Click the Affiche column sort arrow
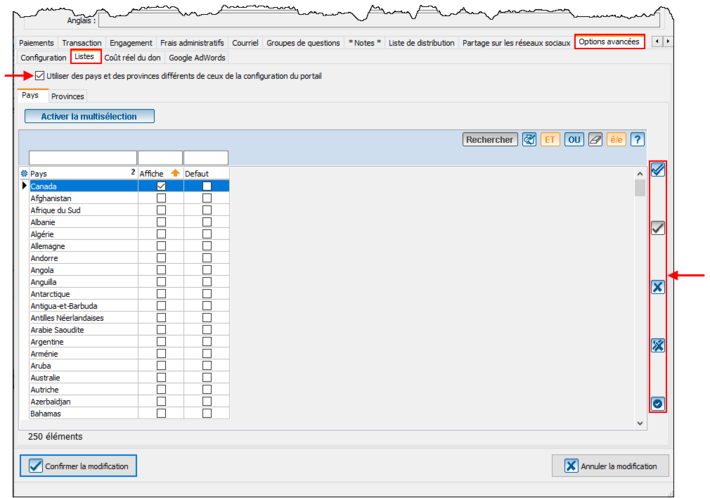 175,173
